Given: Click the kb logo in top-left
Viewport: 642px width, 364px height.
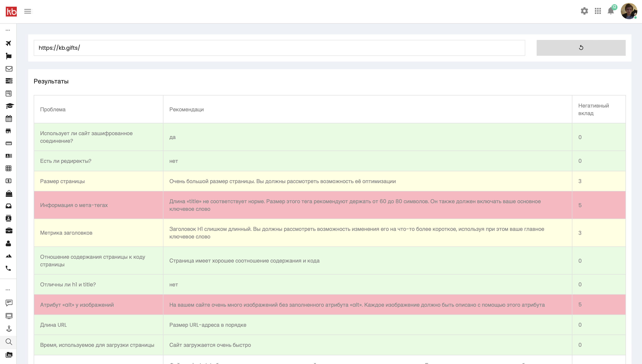Looking at the screenshot, I should pos(11,12).
